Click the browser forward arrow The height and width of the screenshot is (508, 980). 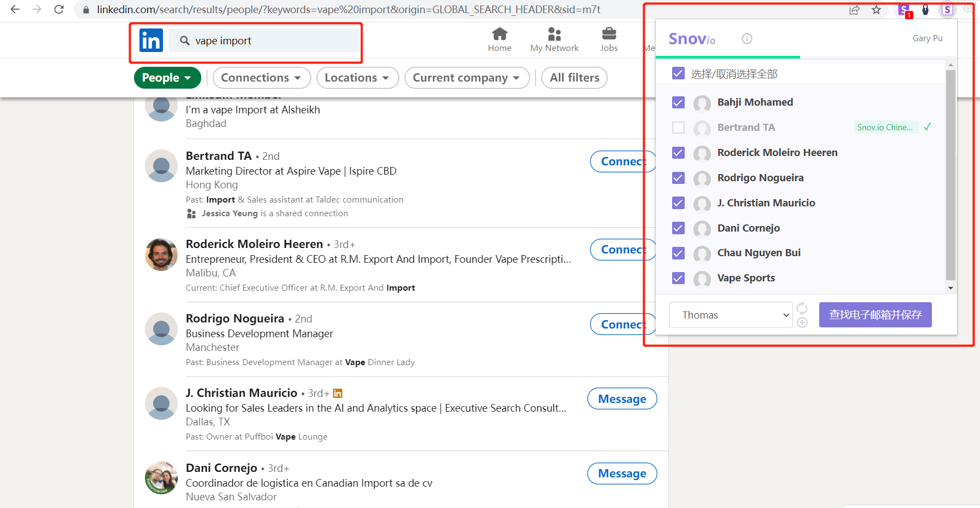tap(37, 9)
